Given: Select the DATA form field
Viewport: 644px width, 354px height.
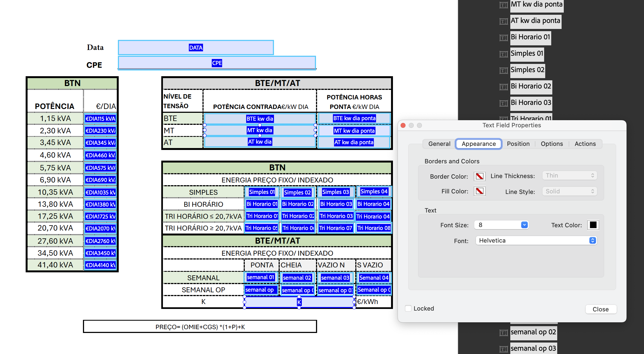Looking at the screenshot, I should click(196, 47).
